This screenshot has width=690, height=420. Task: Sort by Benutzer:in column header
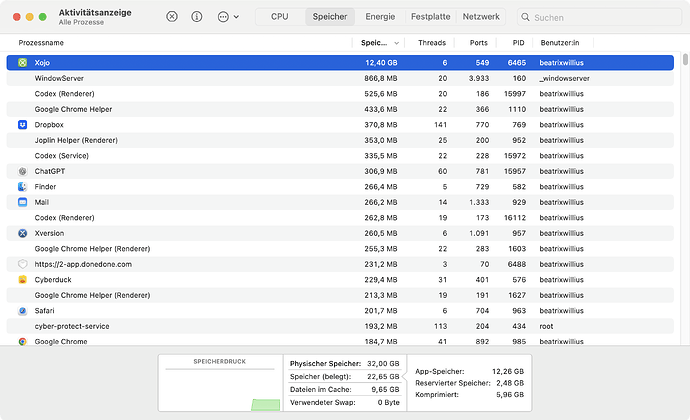coord(560,43)
